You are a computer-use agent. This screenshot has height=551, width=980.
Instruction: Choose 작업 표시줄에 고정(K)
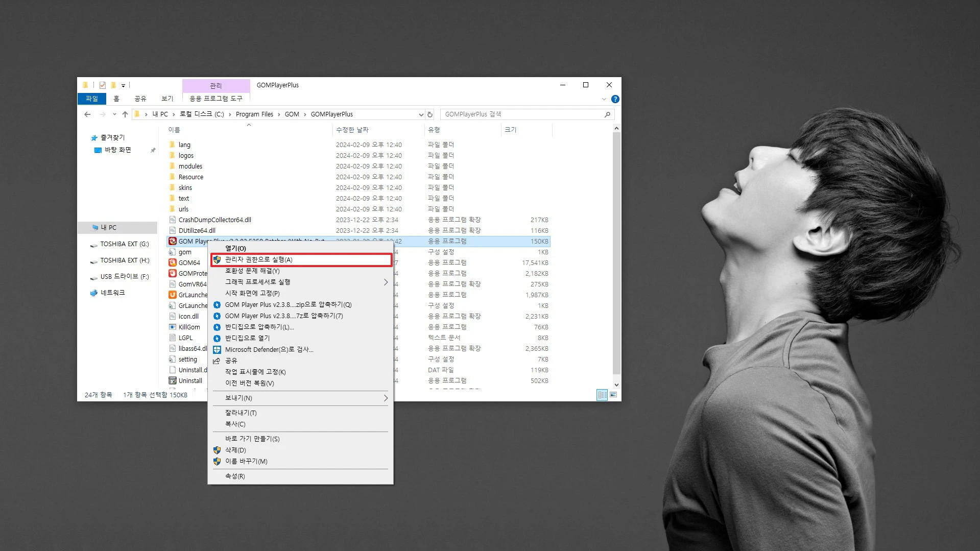pos(301,372)
